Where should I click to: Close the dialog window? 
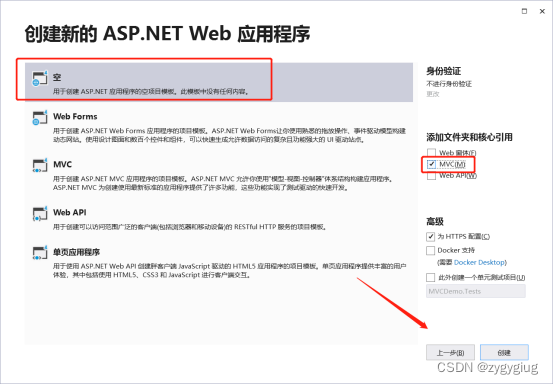click(542, 12)
